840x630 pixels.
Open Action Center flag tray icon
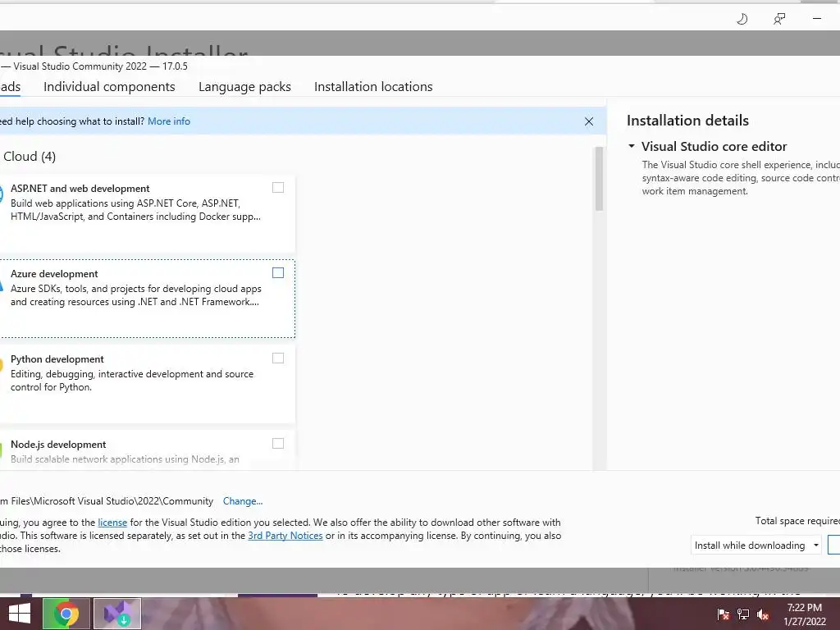click(723, 614)
